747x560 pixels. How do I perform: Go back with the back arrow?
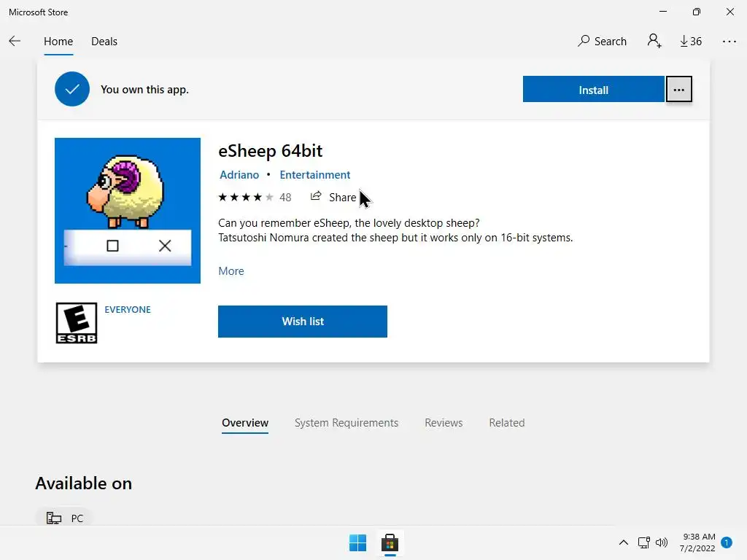(x=15, y=42)
